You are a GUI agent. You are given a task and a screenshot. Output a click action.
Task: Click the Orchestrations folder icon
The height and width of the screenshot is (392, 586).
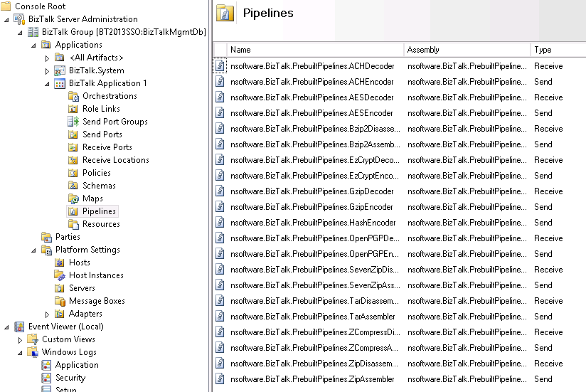tap(73, 96)
